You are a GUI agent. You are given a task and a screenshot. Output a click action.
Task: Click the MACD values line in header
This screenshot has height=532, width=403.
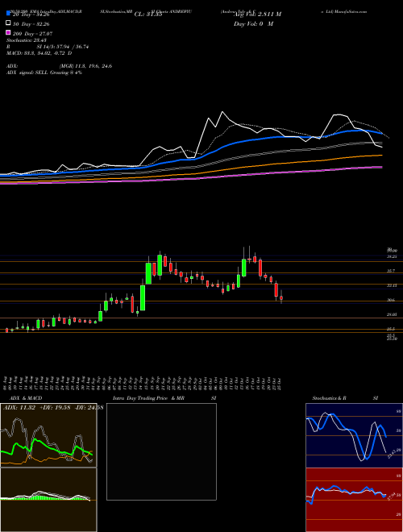(39, 53)
